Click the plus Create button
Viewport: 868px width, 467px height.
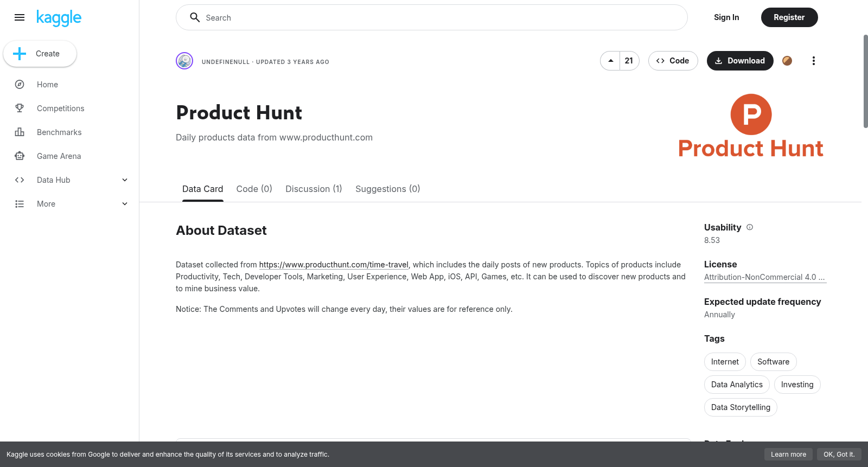point(40,54)
